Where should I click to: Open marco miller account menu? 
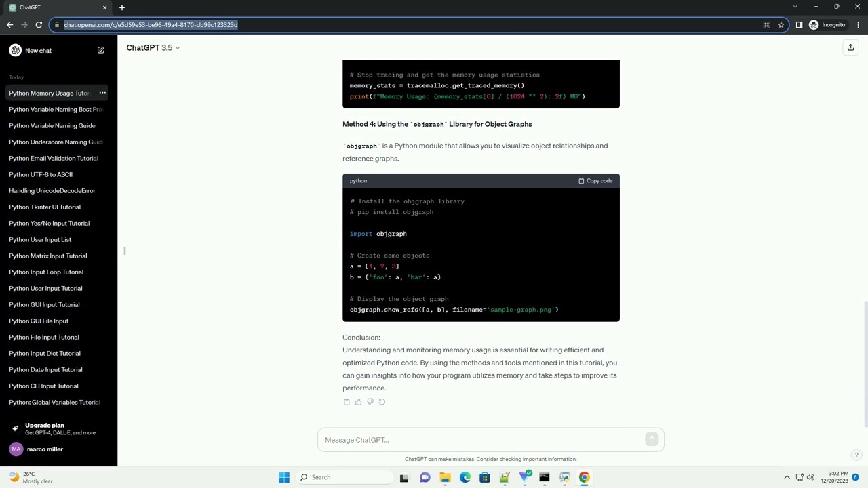58,449
